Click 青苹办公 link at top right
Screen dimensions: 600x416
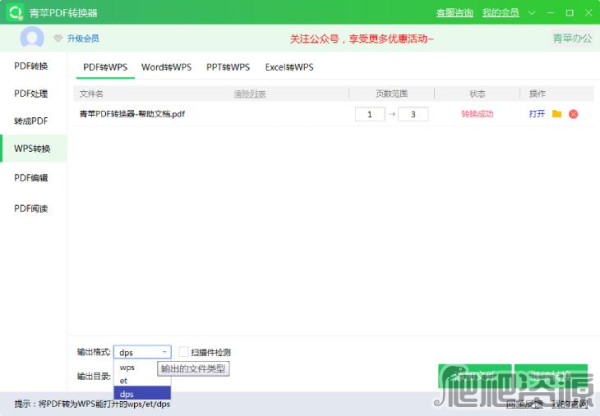(x=572, y=38)
